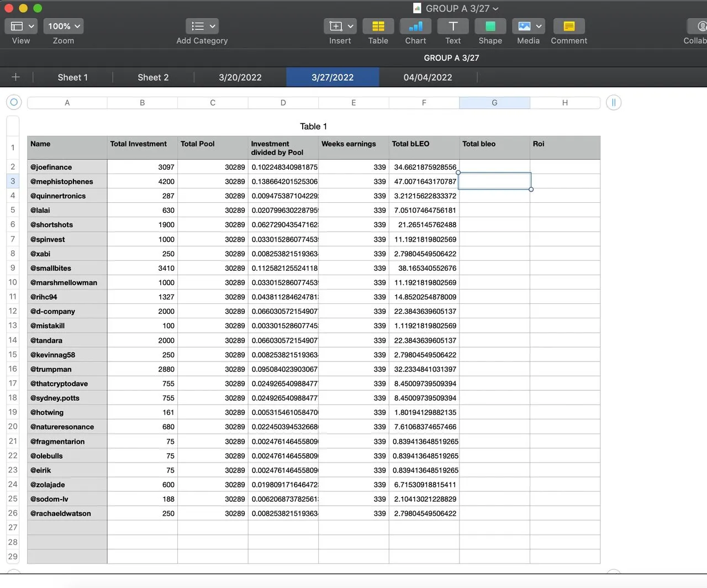The height and width of the screenshot is (588, 707).
Task: Select the @sodom-lv name cell
Action: point(67,499)
